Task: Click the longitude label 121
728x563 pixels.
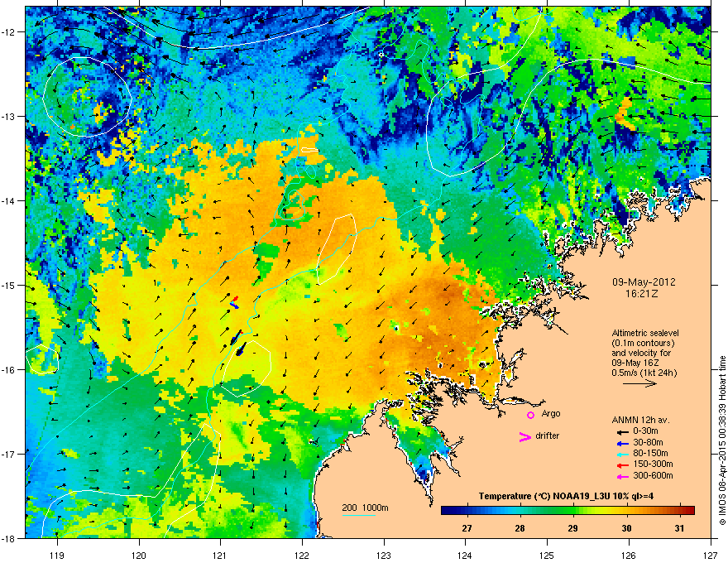Action: click(x=220, y=555)
